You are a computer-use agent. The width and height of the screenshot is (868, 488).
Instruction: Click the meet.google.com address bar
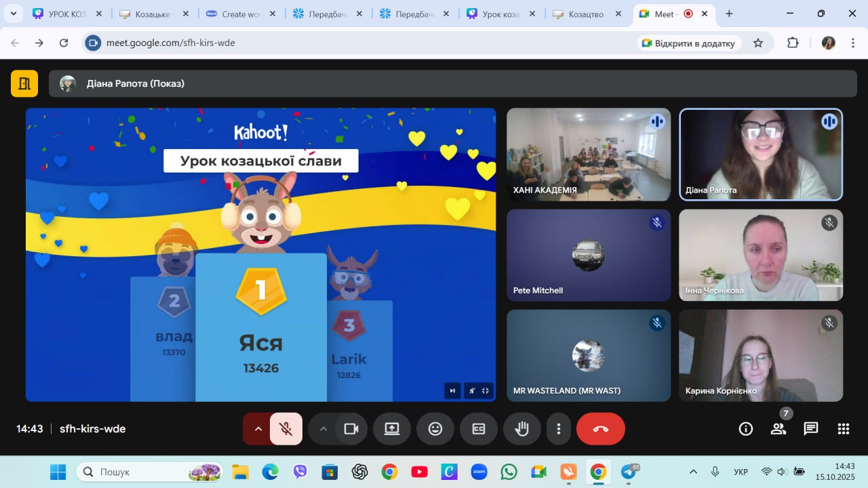[x=339, y=43]
